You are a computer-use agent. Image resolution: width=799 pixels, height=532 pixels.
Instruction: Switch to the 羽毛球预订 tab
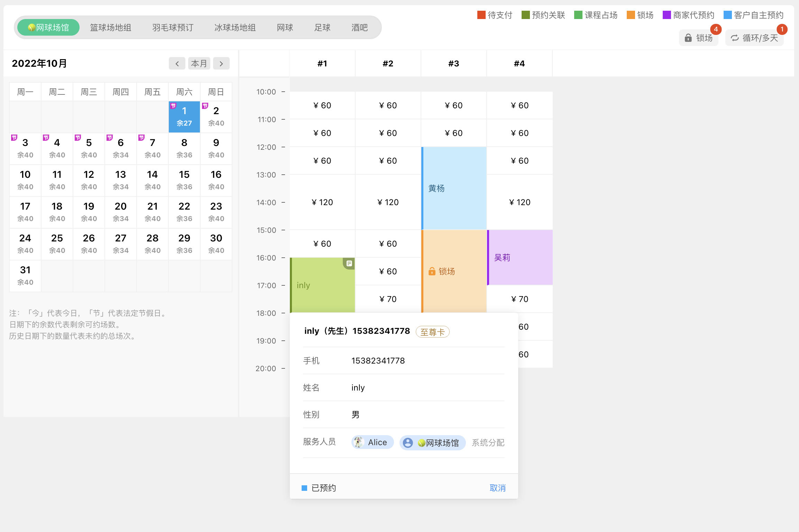(x=173, y=28)
